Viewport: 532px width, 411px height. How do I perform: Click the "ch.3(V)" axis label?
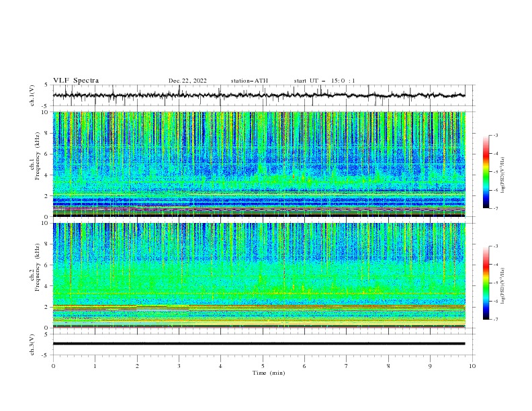click(32, 345)
